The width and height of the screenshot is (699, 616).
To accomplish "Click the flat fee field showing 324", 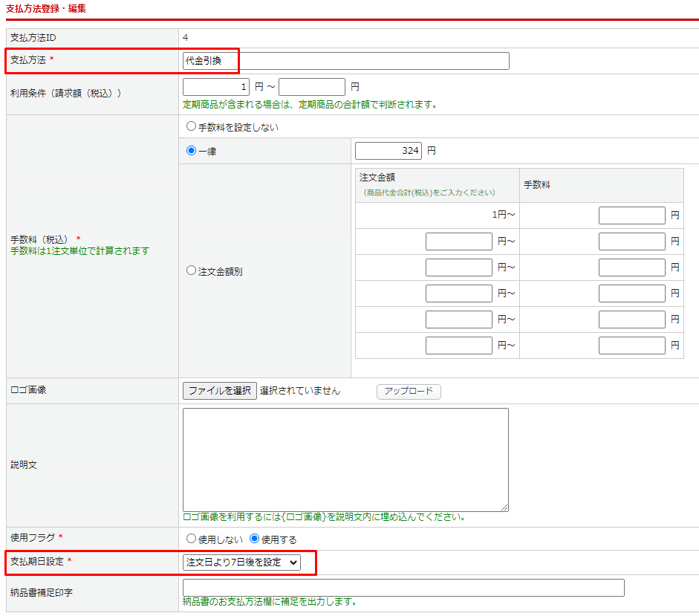I will pyautogui.click(x=388, y=151).
